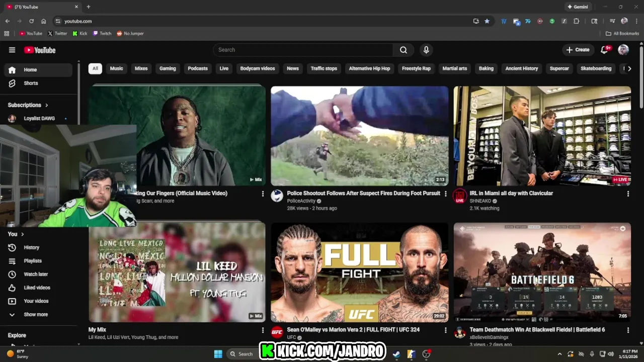The image size is (644, 362).
Task: Click the Create button
Action: point(578,50)
